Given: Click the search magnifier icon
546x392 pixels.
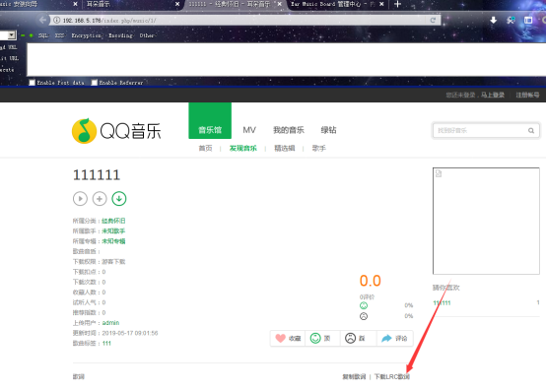Looking at the screenshot, I should (531, 131).
